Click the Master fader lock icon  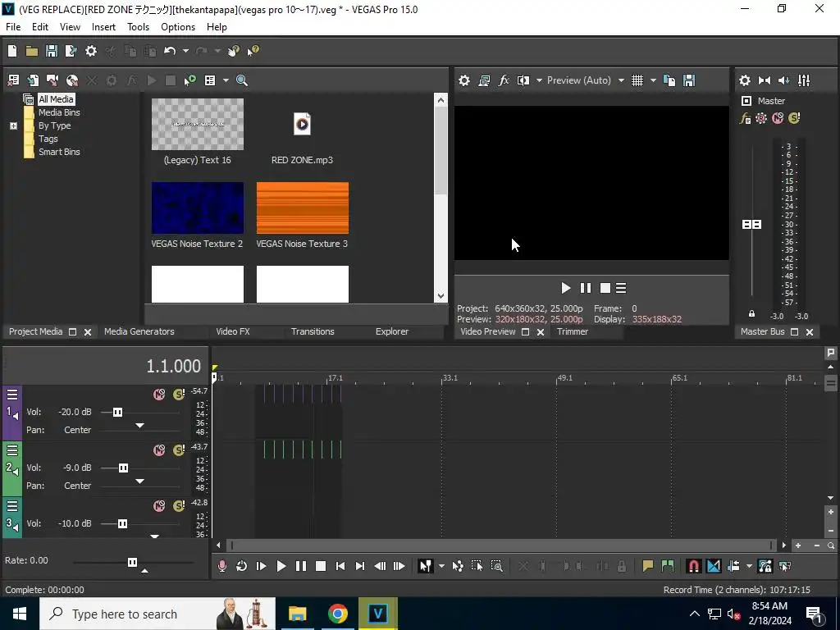(x=751, y=314)
